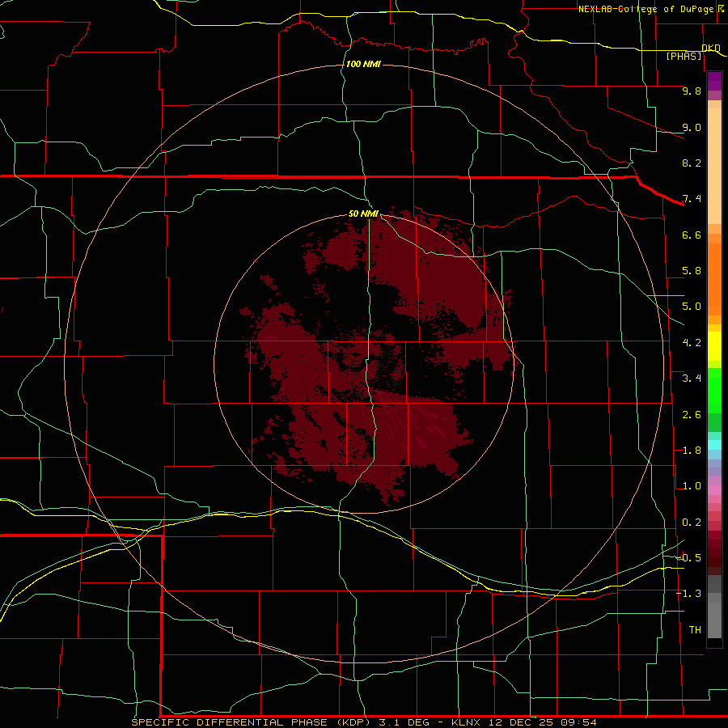The height and width of the screenshot is (728, 728).
Task: Click the cyan color bar segment
Action: tap(714, 445)
